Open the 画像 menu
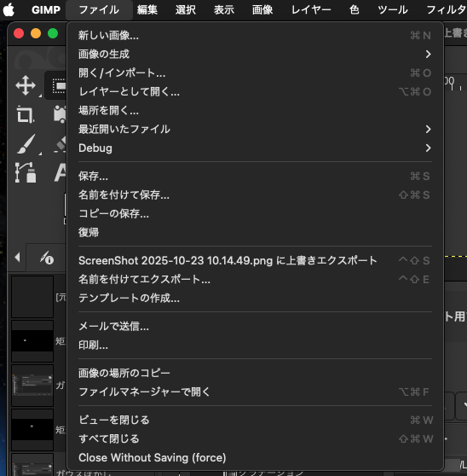The height and width of the screenshot is (476, 467). point(262,10)
